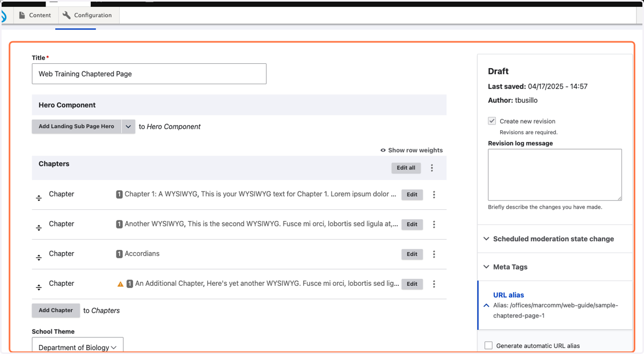Click the drag handle of An Additional Chapter row
The width and height of the screenshot is (644, 354).
pos(39,287)
